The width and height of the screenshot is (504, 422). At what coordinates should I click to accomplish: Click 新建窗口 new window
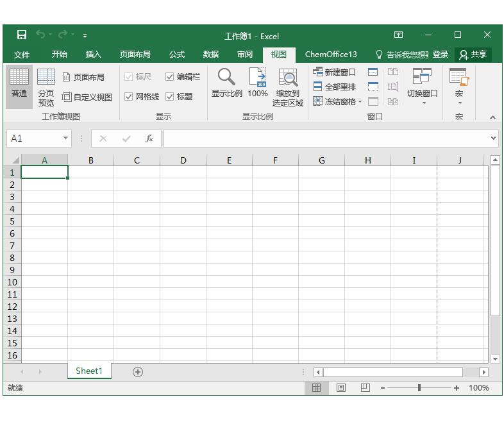point(334,72)
